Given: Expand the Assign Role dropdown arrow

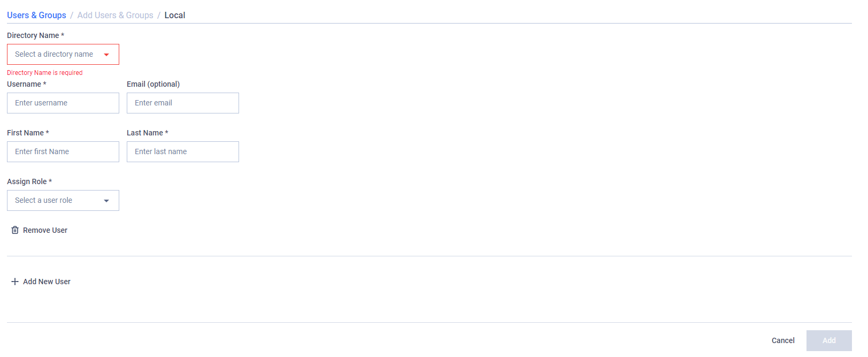Looking at the screenshot, I should 106,201.
